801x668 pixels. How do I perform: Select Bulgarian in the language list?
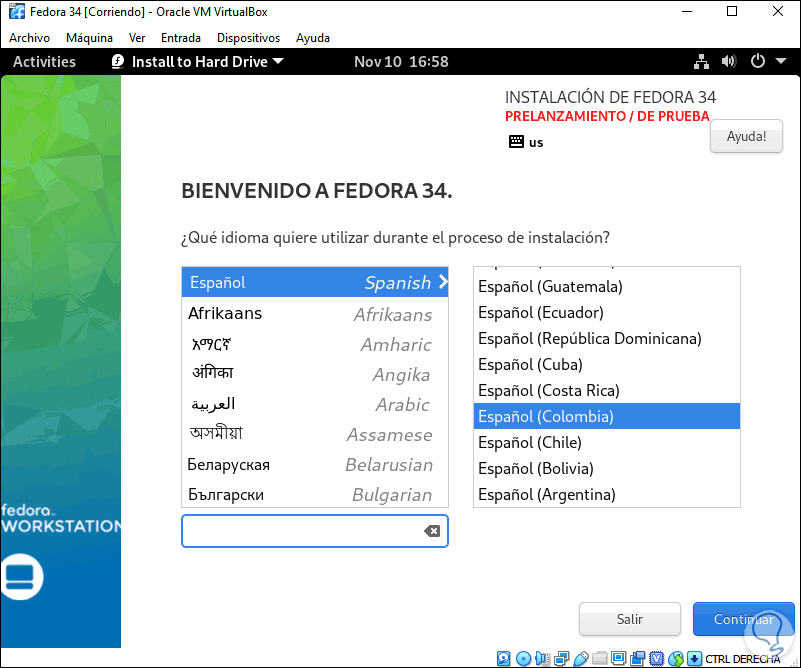pyautogui.click(x=315, y=494)
